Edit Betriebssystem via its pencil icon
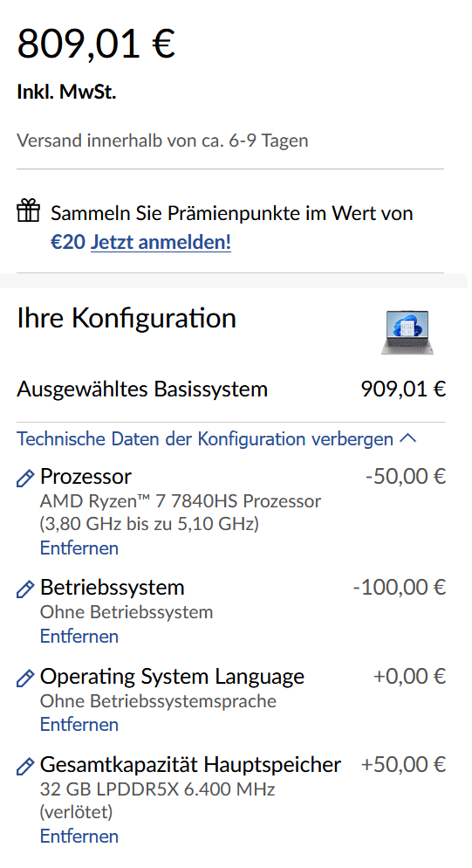This screenshot has height=868, width=472. 25,589
